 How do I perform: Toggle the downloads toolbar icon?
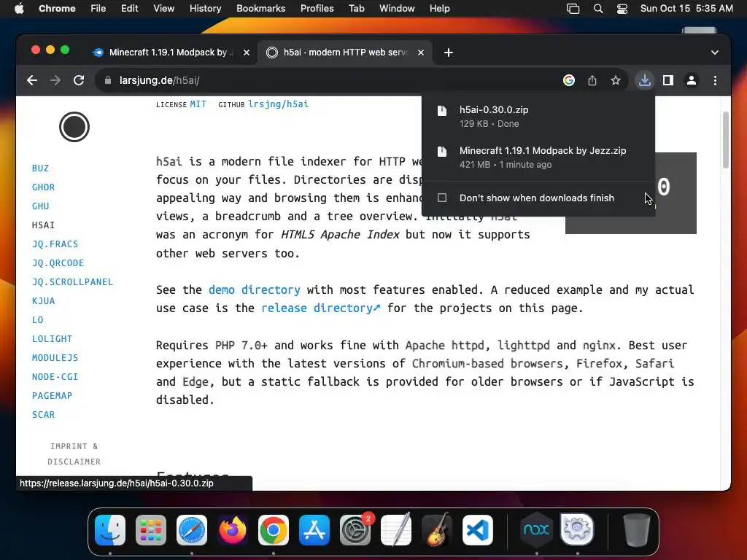645,80
